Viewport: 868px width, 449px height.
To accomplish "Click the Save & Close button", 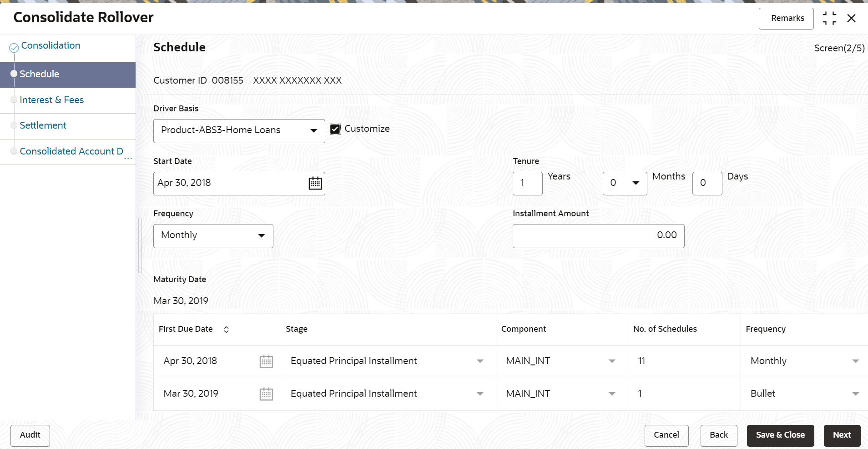I will [x=780, y=435].
